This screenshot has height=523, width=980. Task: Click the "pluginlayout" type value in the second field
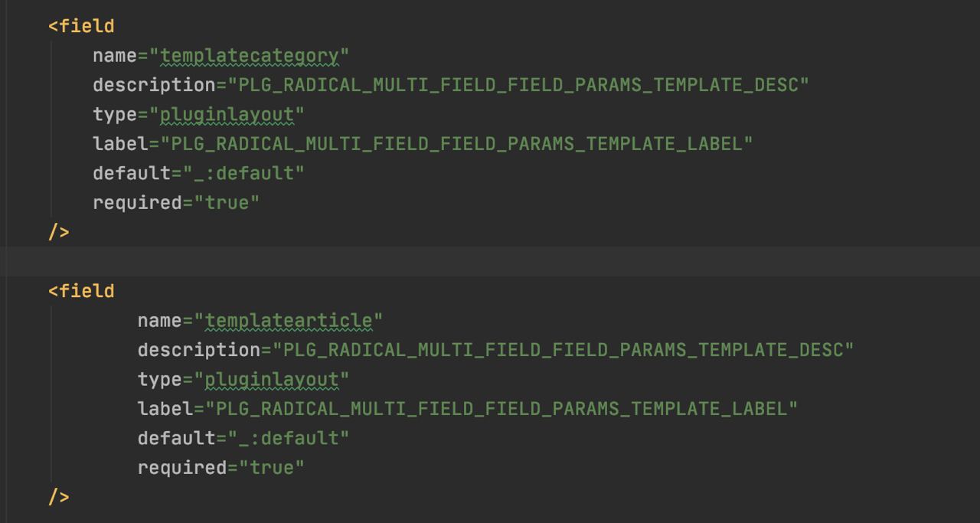click(x=271, y=380)
